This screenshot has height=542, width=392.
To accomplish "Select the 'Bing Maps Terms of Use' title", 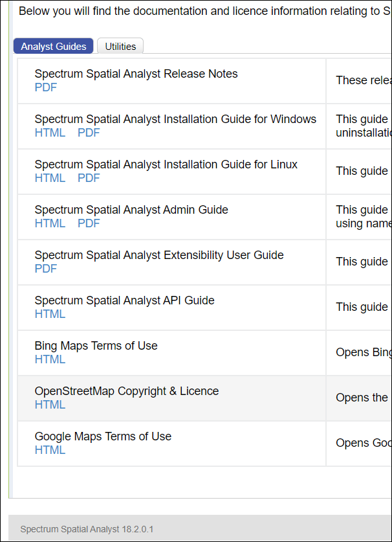I will 96,346.
